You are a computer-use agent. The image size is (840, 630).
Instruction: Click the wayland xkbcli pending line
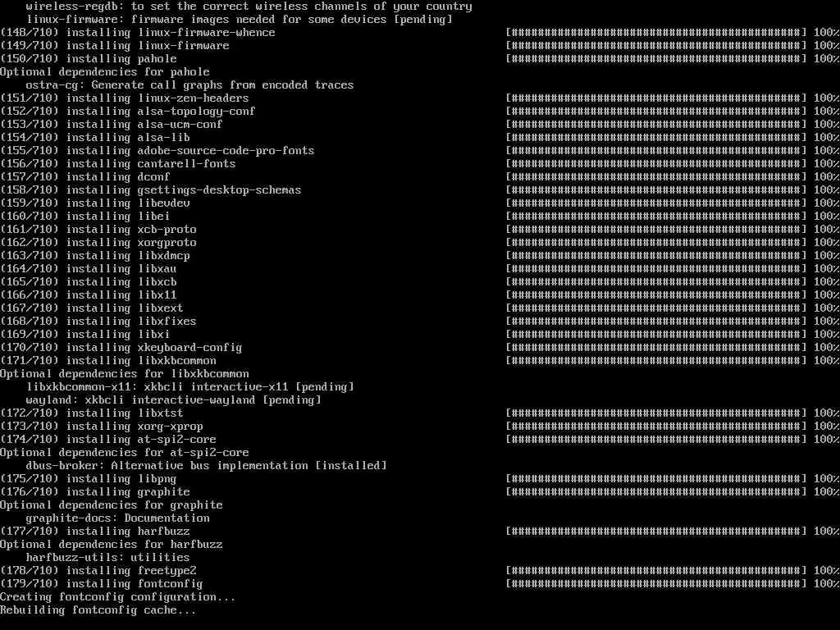[x=174, y=400]
